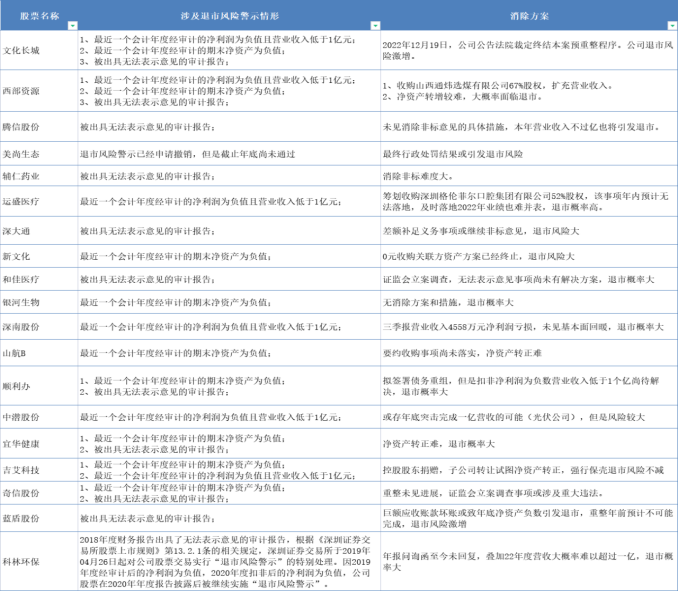Image resolution: width=678 pixels, height=592 pixels.
Task: Click 和佳医疗's 无法表示意见 warning cell
Action: (x=229, y=279)
